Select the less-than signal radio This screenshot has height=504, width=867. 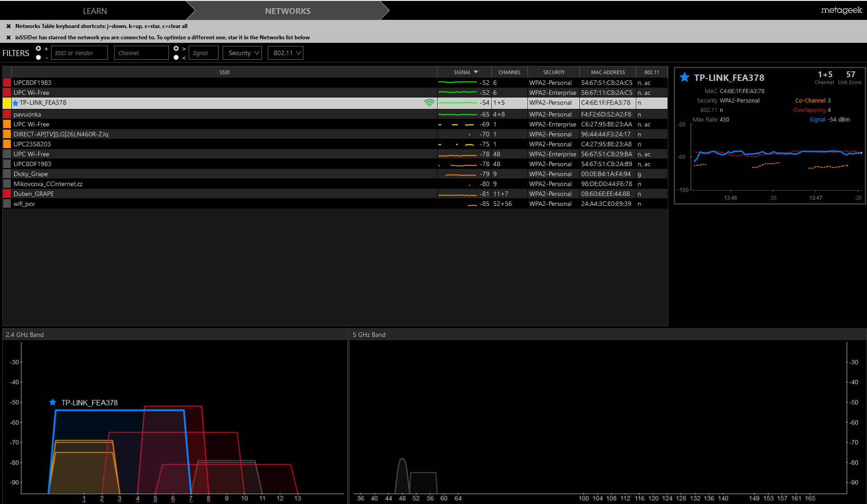(176, 57)
